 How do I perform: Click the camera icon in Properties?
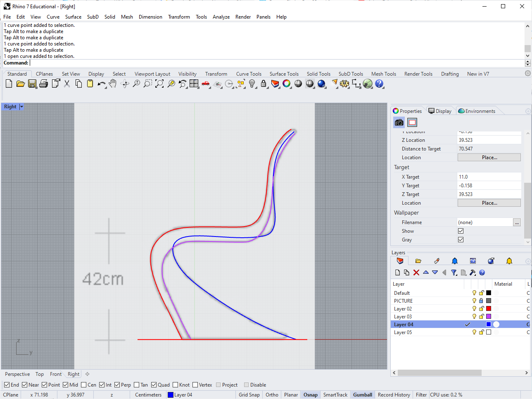pos(399,122)
